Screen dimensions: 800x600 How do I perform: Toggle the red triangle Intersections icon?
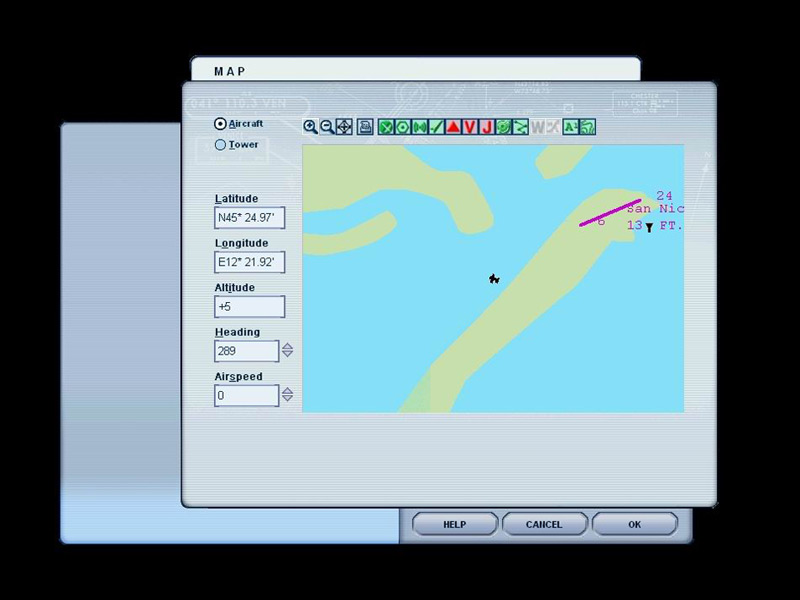tap(453, 127)
